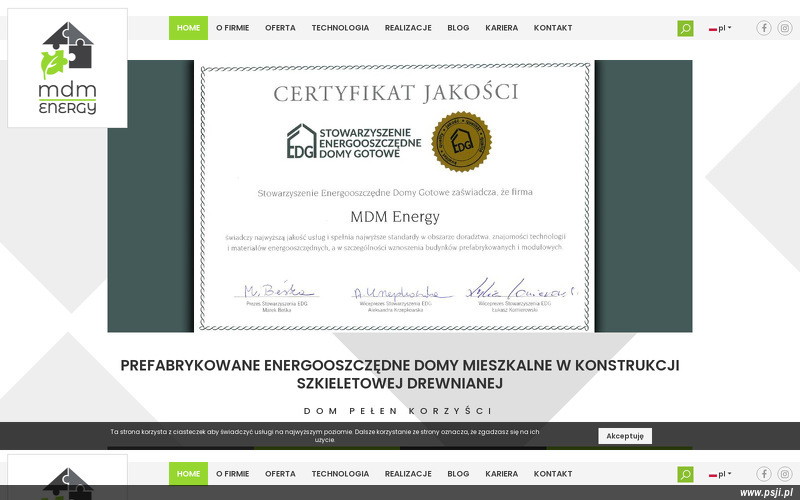Open KONTAKT in bottom navigation bar

click(x=553, y=473)
